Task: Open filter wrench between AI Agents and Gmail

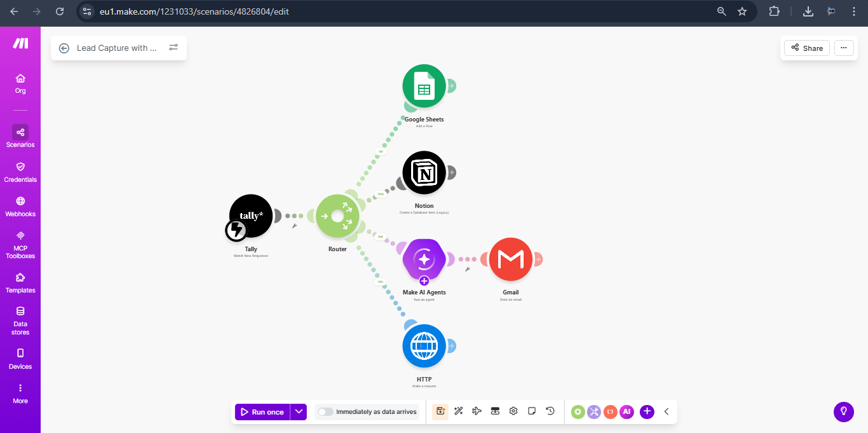Action: point(467,269)
